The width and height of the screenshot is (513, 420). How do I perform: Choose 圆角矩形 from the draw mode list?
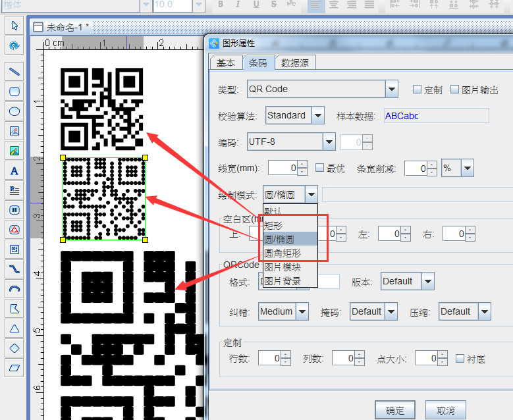pyautogui.click(x=283, y=253)
